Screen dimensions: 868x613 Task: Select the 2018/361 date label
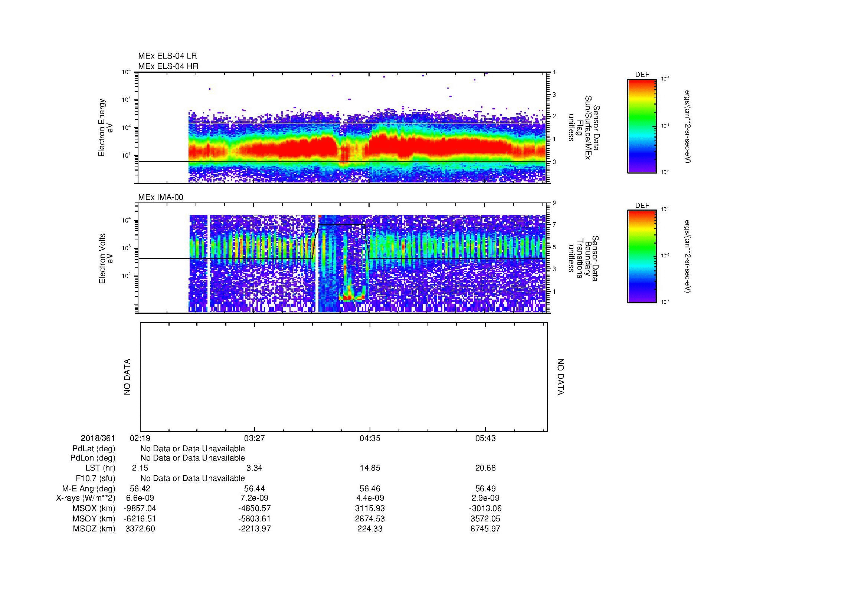98,438
